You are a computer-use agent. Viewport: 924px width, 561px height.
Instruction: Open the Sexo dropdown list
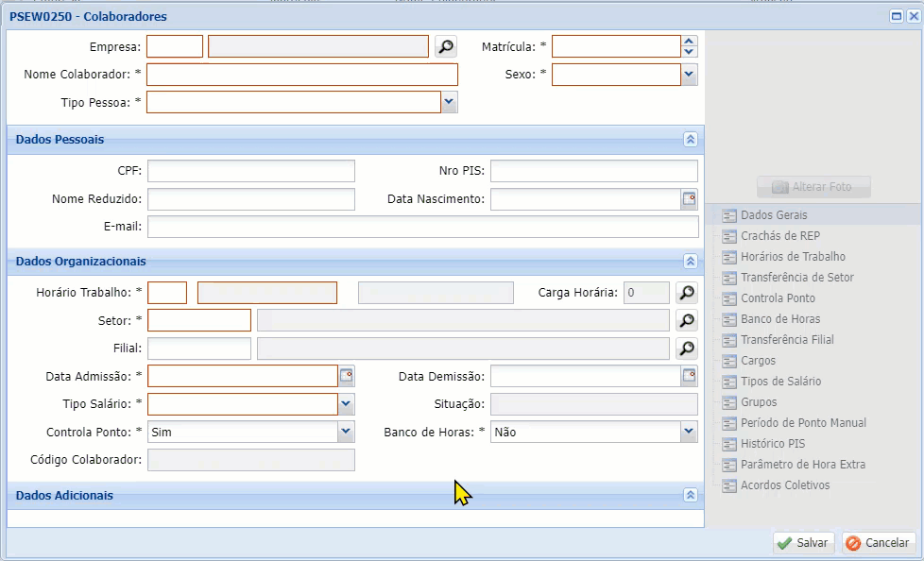click(689, 75)
